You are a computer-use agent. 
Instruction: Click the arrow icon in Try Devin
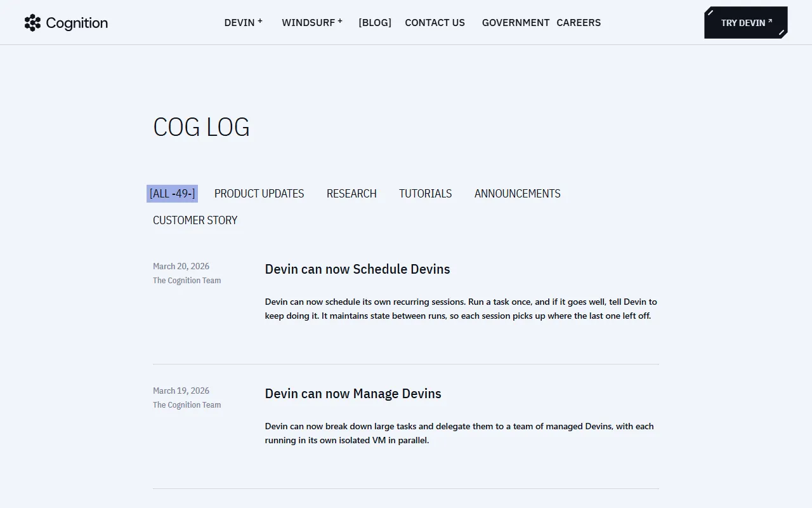(x=770, y=21)
